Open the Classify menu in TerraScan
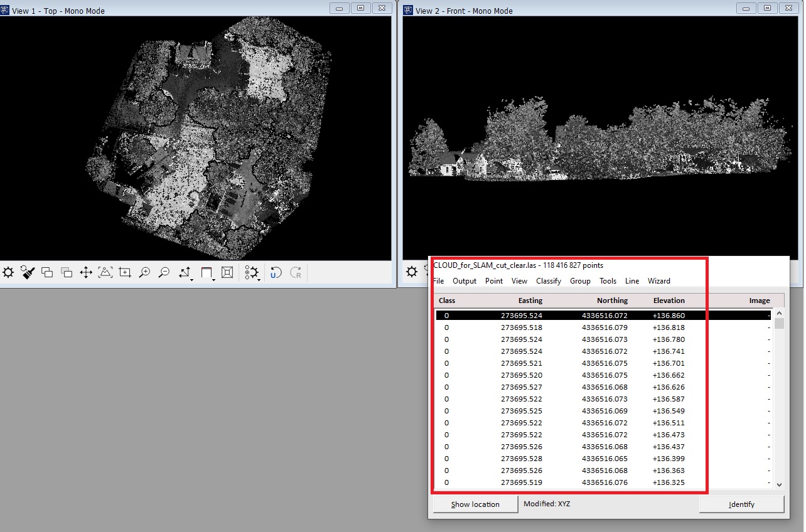Screen dimensions: 806x532 click(x=548, y=281)
